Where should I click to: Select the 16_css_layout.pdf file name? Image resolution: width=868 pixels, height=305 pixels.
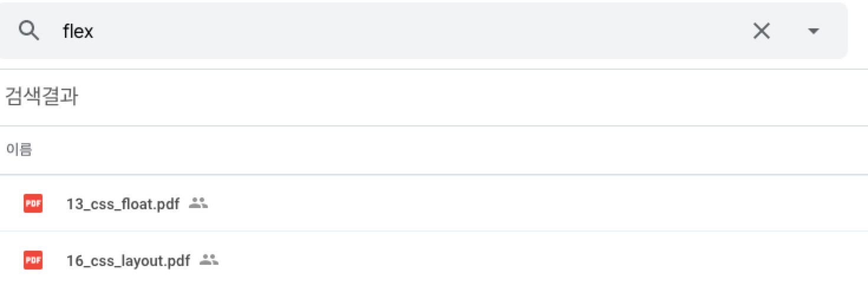[128, 261]
